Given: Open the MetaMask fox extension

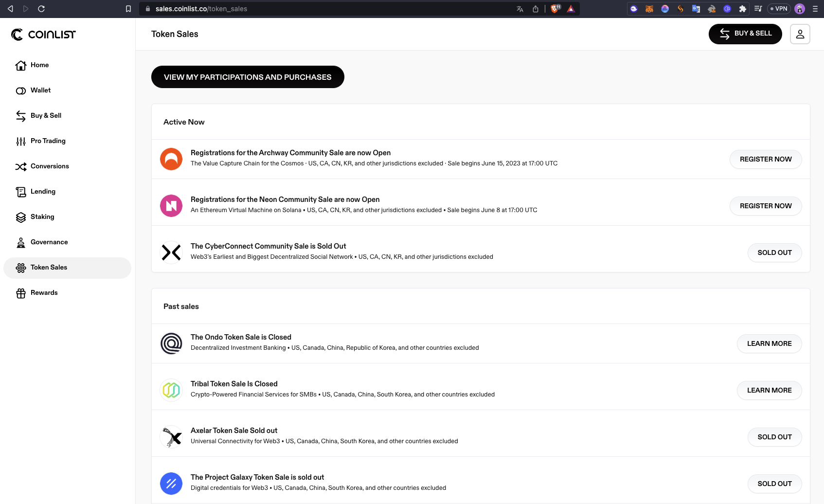Looking at the screenshot, I should (x=649, y=9).
